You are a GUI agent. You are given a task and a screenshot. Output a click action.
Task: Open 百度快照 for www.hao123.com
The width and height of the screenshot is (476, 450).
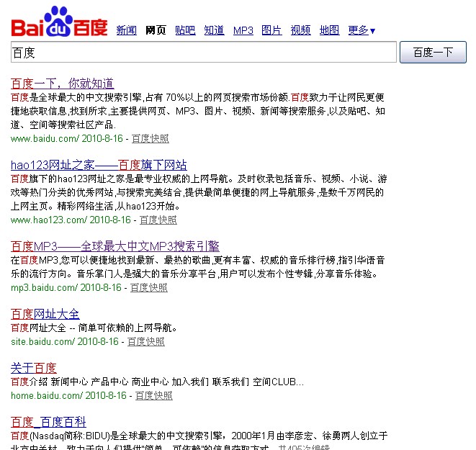point(158,220)
